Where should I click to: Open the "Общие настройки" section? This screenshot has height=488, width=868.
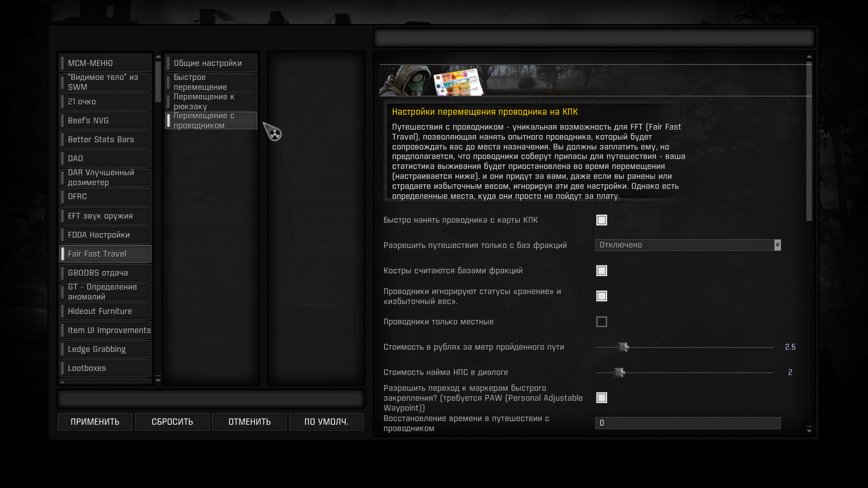point(211,63)
